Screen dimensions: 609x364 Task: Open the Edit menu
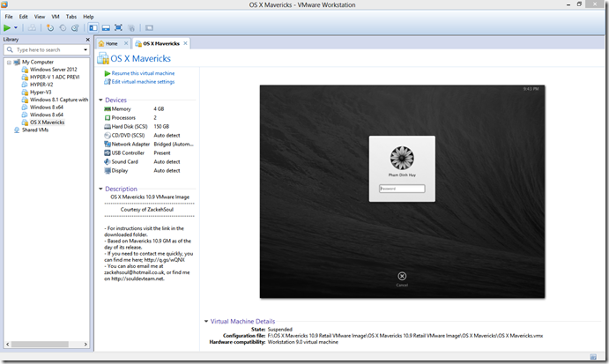pos(23,17)
